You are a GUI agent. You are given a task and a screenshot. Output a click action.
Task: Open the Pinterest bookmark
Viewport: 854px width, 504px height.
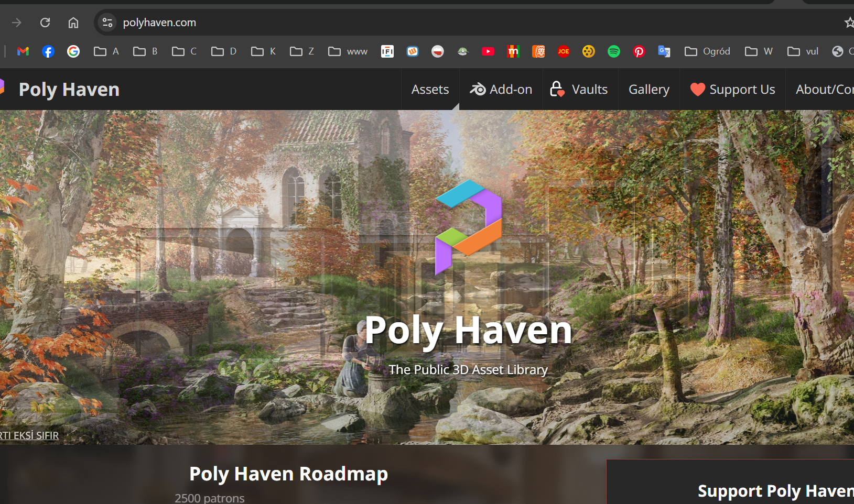[x=639, y=51]
